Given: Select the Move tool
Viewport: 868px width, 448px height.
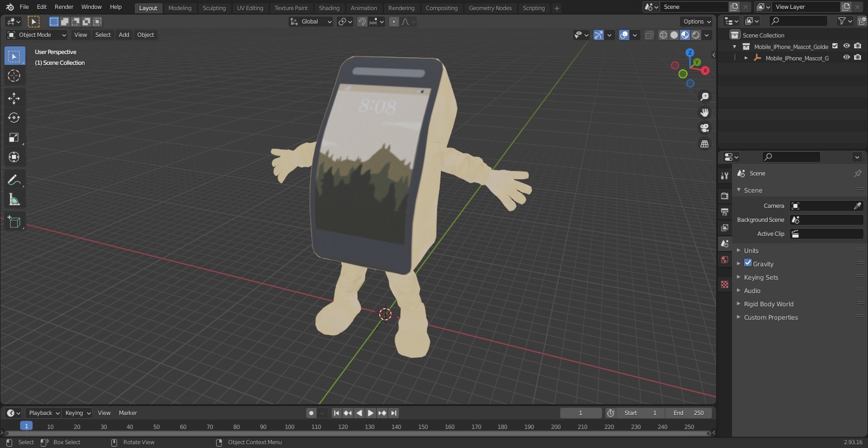Looking at the screenshot, I should point(14,98).
